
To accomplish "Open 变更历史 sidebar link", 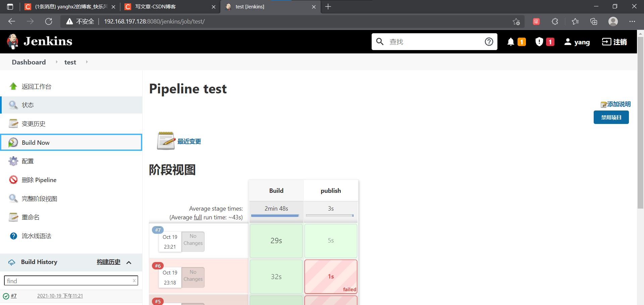I will pos(34,124).
